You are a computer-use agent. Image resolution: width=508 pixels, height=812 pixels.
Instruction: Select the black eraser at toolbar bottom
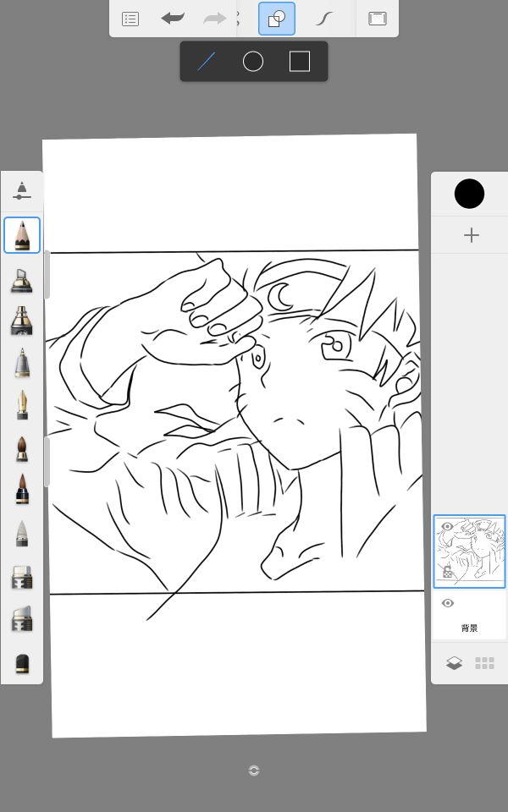point(22,663)
